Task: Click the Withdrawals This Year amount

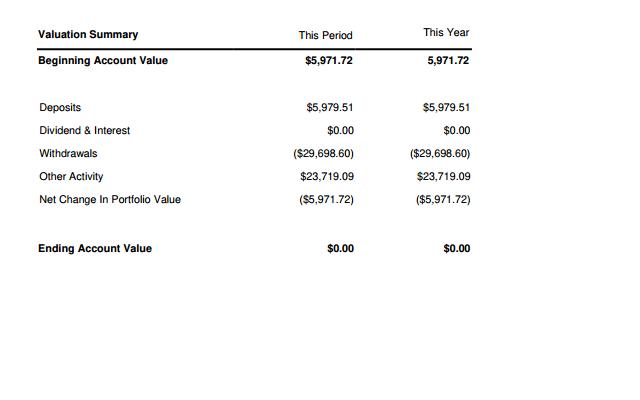Action: tap(440, 153)
